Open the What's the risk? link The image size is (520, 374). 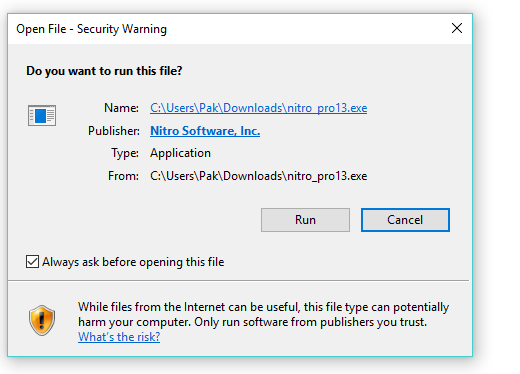(119, 337)
